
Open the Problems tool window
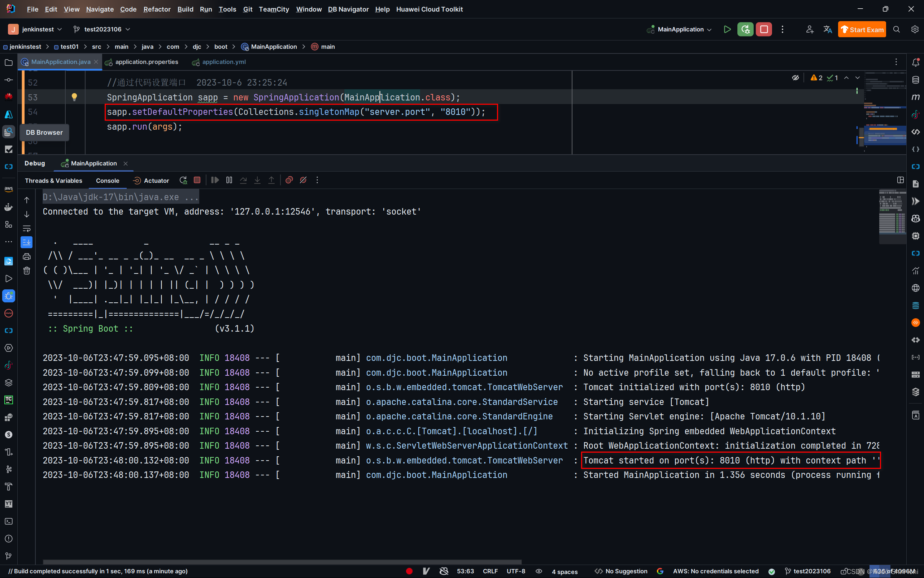[8, 539]
